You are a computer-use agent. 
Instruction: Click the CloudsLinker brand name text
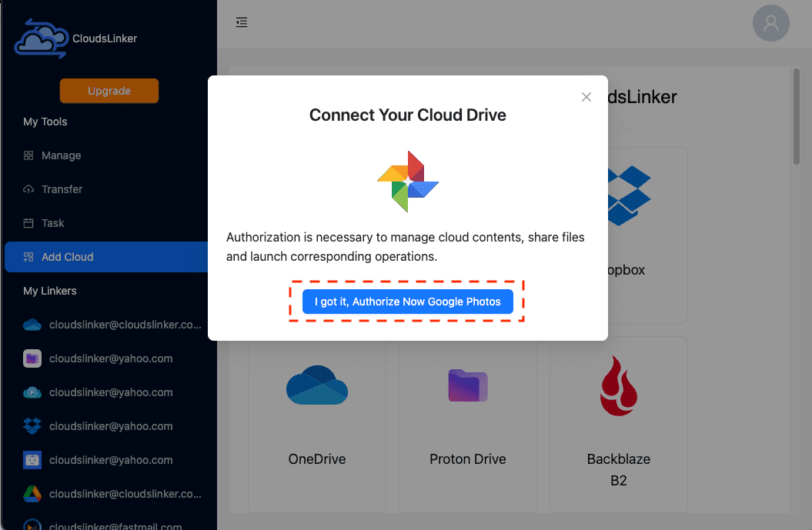tap(105, 38)
